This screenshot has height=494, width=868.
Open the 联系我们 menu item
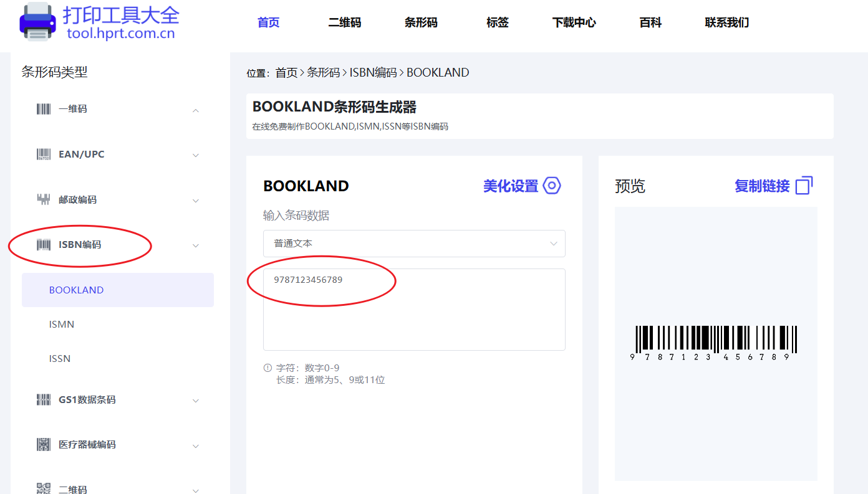727,22
